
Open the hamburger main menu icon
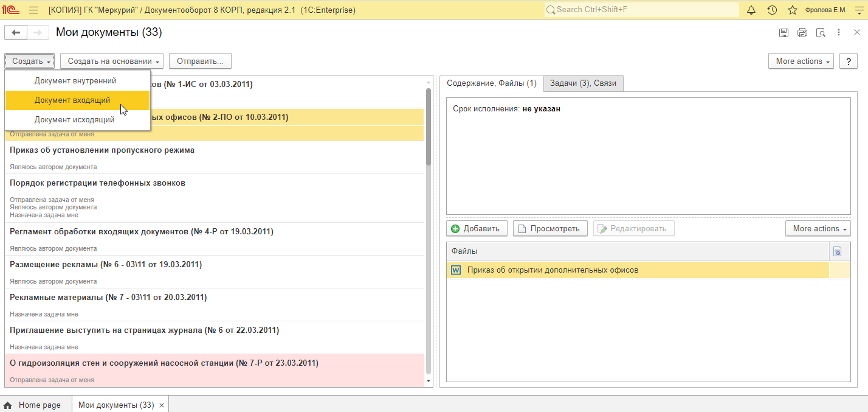pos(33,10)
